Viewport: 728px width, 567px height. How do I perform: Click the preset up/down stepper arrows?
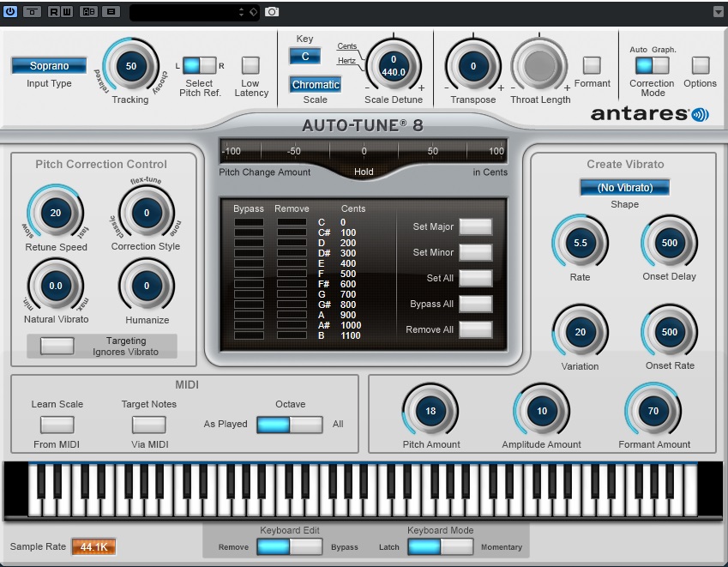(241, 12)
